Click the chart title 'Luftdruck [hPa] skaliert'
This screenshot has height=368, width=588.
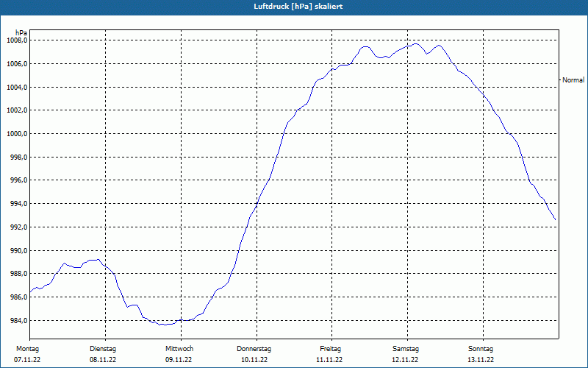[x=298, y=7]
